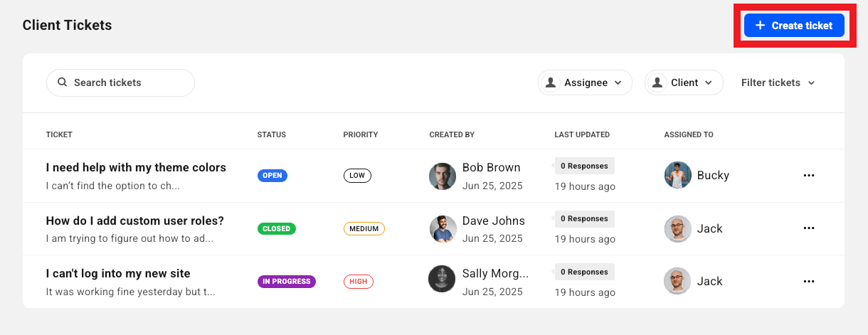Click '0 Responses' on Dave Johns' ticket
Screen dimensions: 868x335
click(585, 218)
